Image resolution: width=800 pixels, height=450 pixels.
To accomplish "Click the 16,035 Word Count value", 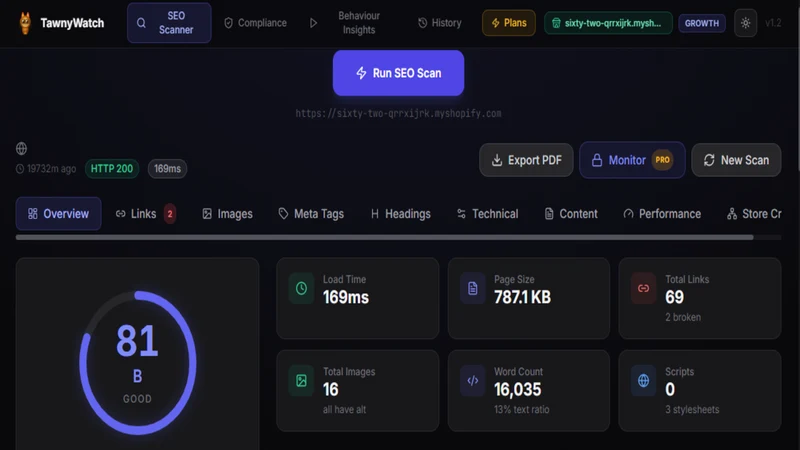I will (x=517, y=390).
